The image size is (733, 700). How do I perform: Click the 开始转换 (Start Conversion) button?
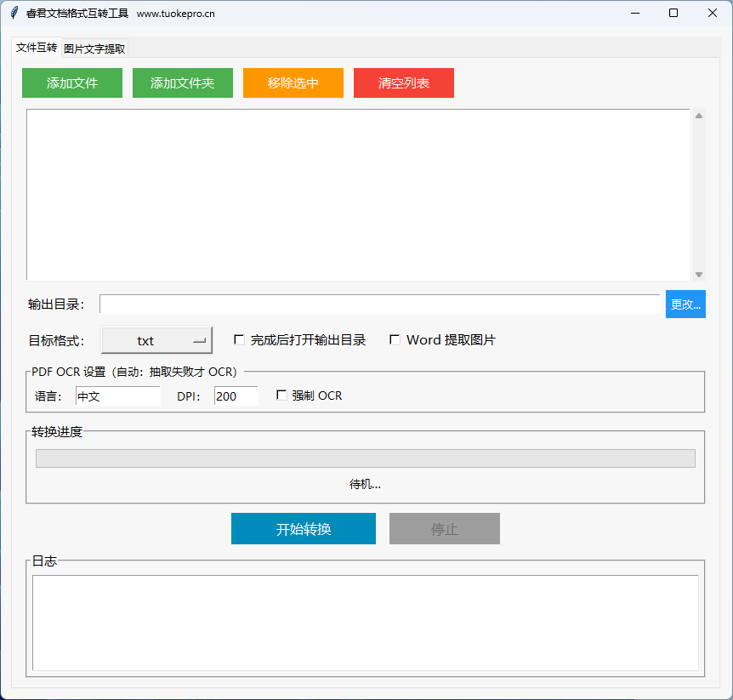[303, 528]
